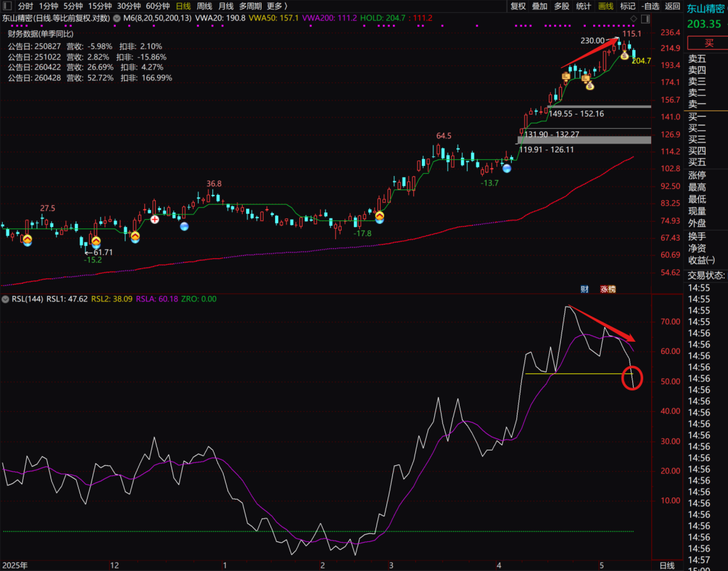Click the 149.55 - 152.16 gap zone label
This screenshot has height=571, width=728.
pyautogui.click(x=576, y=114)
